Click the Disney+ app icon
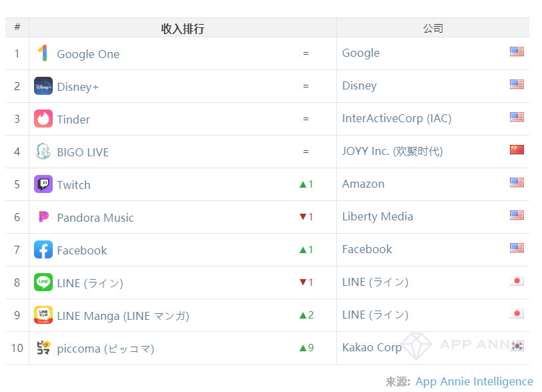 tap(43, 86)
